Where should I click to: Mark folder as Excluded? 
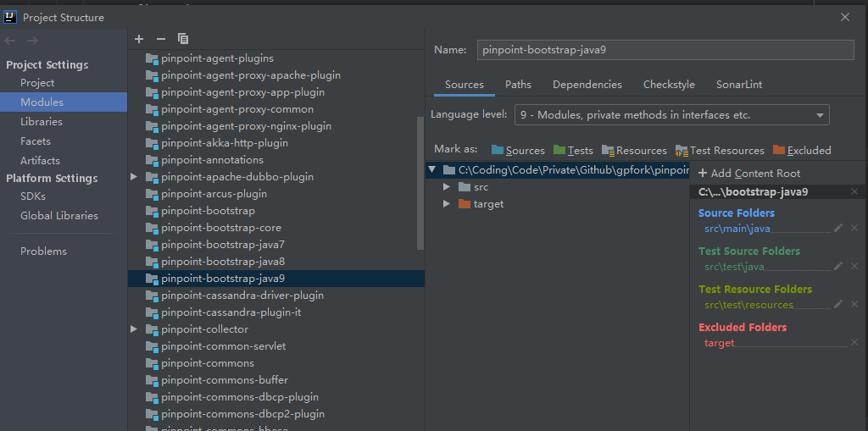point(802,151)
